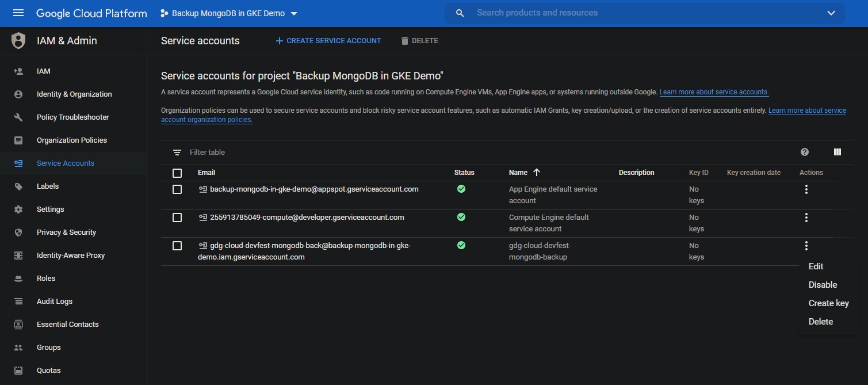Open the project selector dropdown

click(x=228, y=13)
